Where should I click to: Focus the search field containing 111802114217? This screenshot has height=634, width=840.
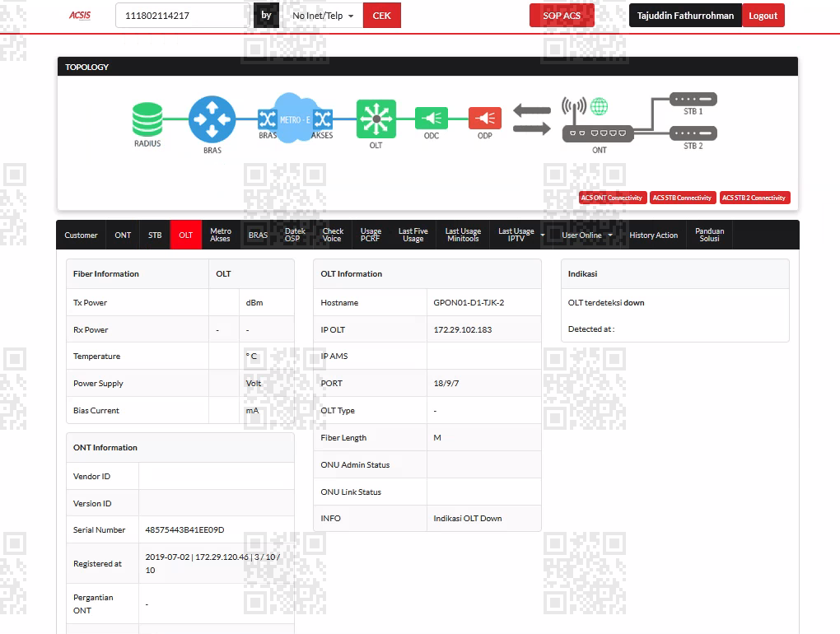click(x=184, y=16)
